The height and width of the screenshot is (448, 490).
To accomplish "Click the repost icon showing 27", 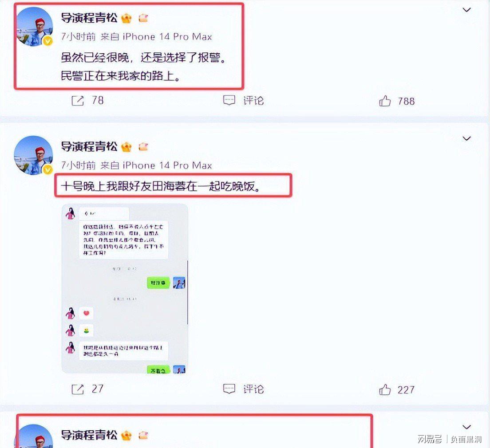I will point(78,389).
